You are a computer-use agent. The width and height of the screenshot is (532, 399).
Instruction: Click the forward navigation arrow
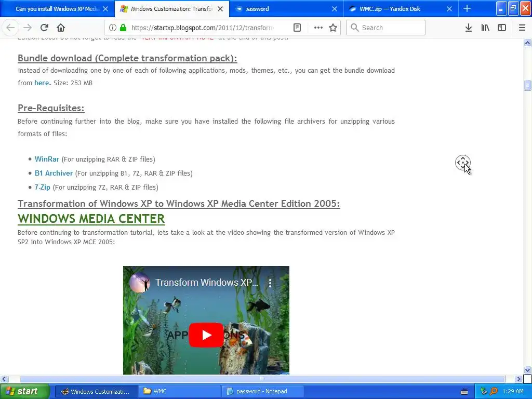[x=28, y=28]
